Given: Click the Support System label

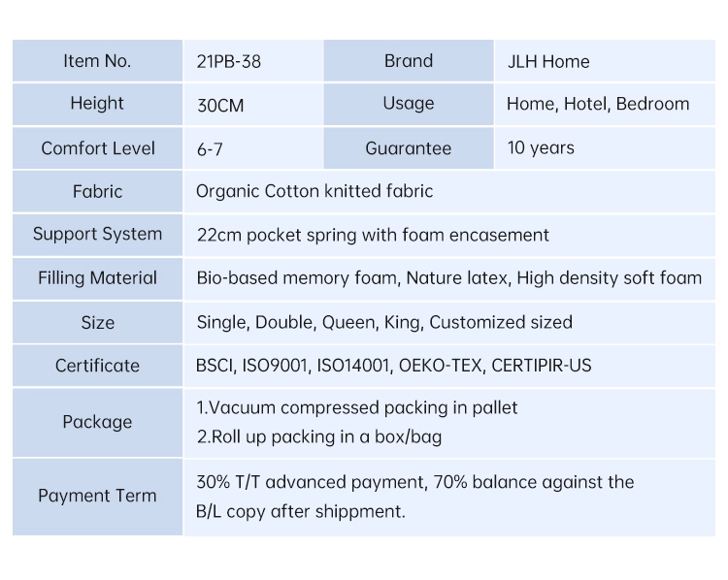Looking at the screenshot, I should tap(97, 234).
